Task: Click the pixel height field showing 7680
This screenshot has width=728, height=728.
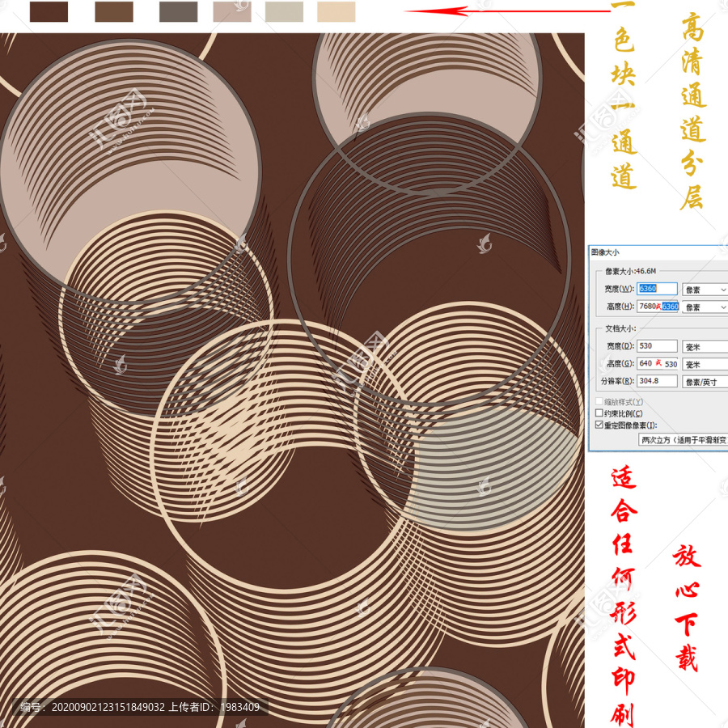Action: click(658, 307)
